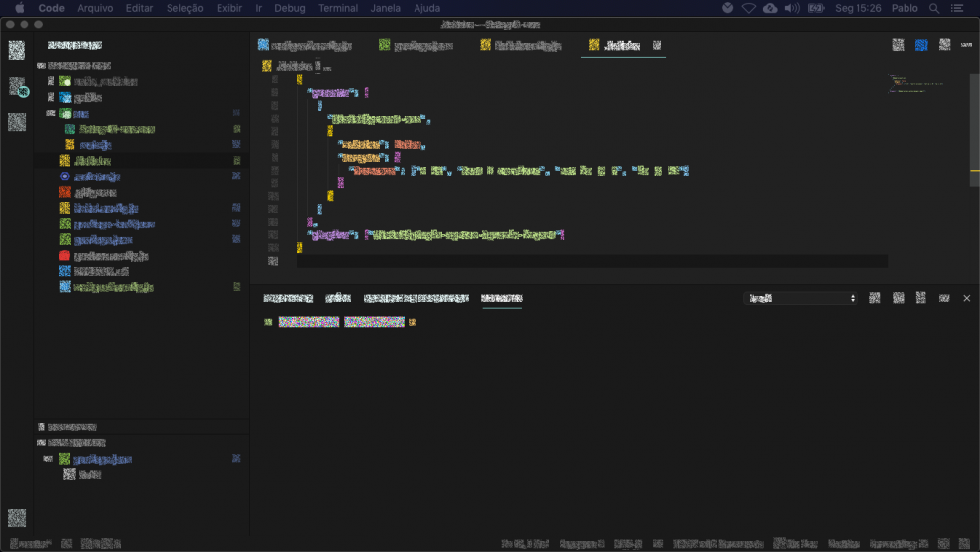Viewport: 980px width, 552px height.
Task: Toggle maximized terminal panel size
Action: 944,298
